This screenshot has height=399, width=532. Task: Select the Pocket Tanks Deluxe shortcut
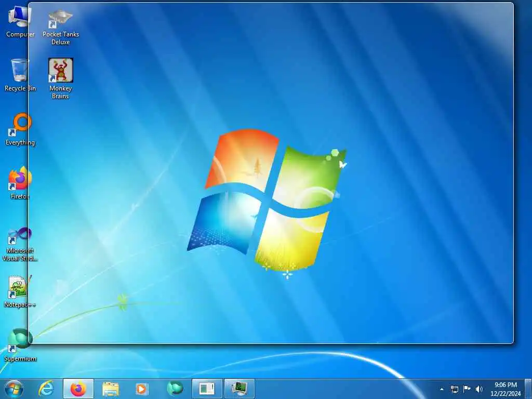click(60, 26)
